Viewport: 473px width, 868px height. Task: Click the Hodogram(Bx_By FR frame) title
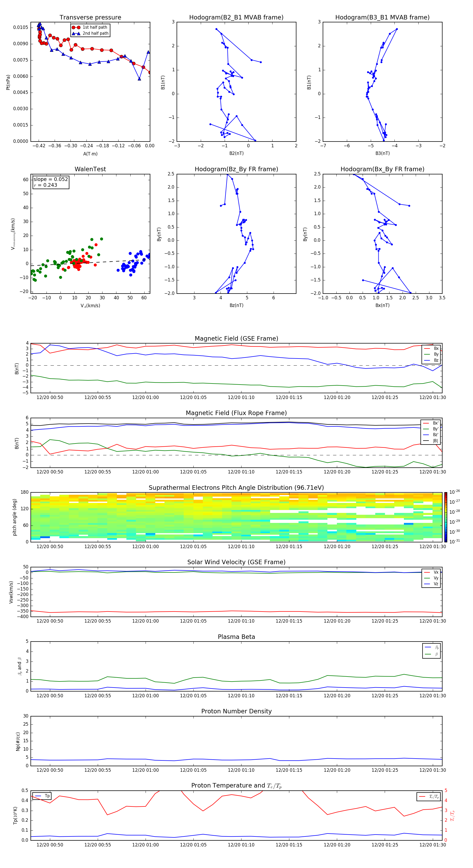click(382, 169)
